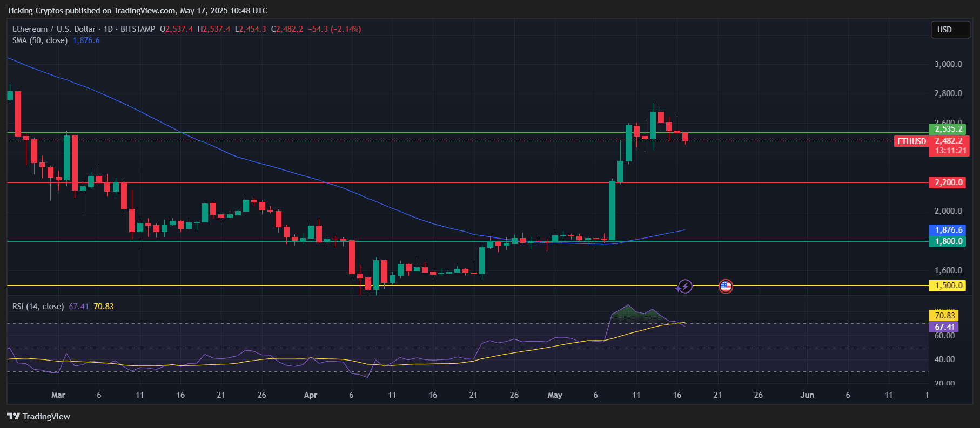Click the Ethereum / U.S. Dollar chart title
Image resolution: width=980 pixels, height=428 pixels.
point(54,29)
